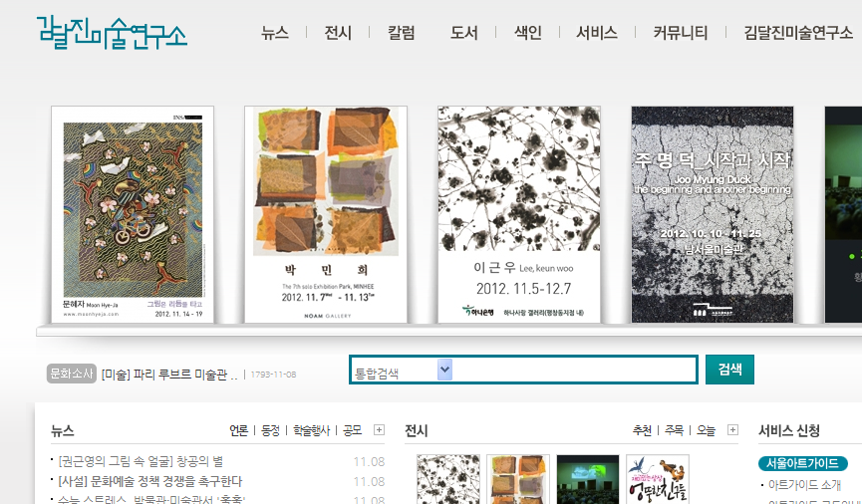Image resolution: width=862 pixels, height=504 pixels.
Task: Open the 이근우 exhibition poster
Action: pos(519,214)
